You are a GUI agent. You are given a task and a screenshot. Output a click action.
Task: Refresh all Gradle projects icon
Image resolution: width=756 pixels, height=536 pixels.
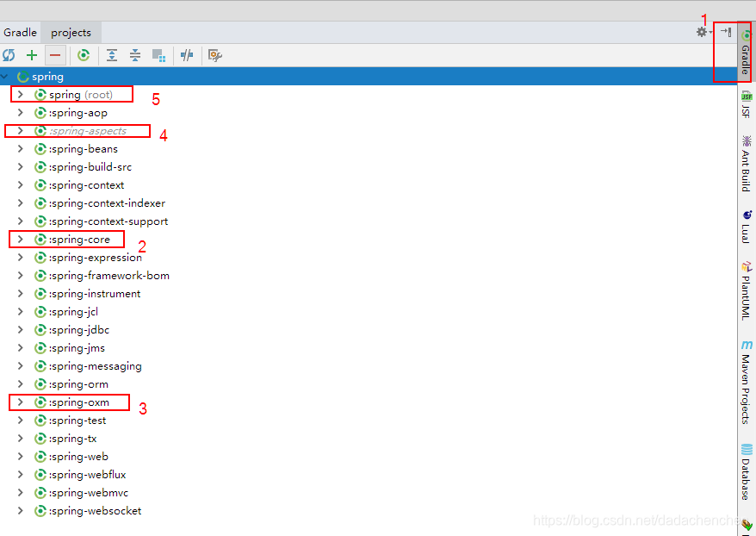click(9, 55)
